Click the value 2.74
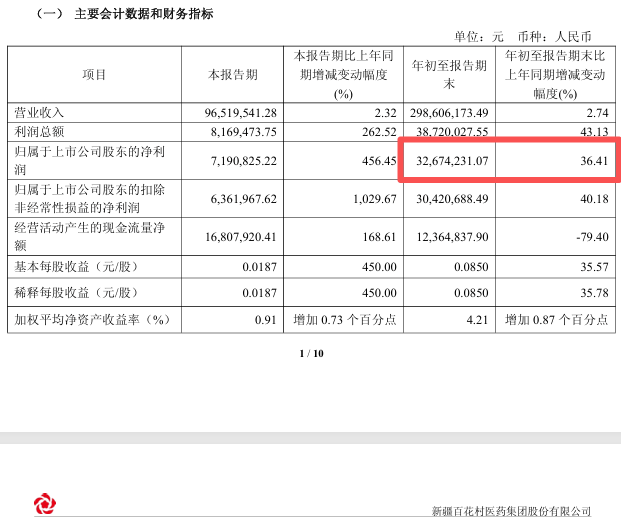 coord(597,113)
